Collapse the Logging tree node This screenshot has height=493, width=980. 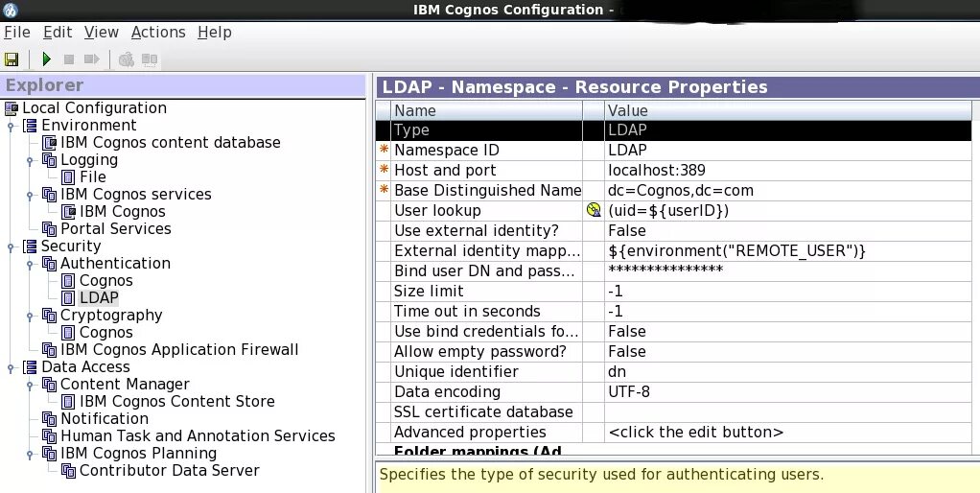[30, 160]
